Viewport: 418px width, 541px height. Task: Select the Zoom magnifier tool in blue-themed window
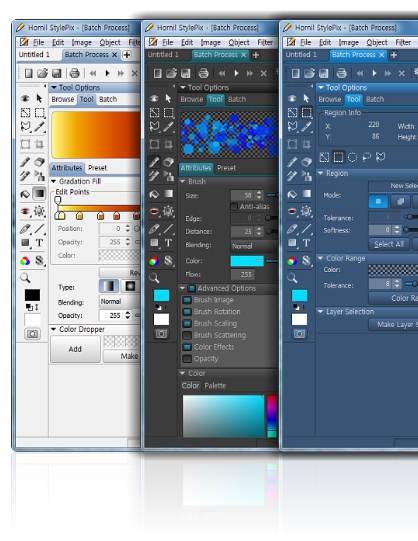click(x=292, y=278)
